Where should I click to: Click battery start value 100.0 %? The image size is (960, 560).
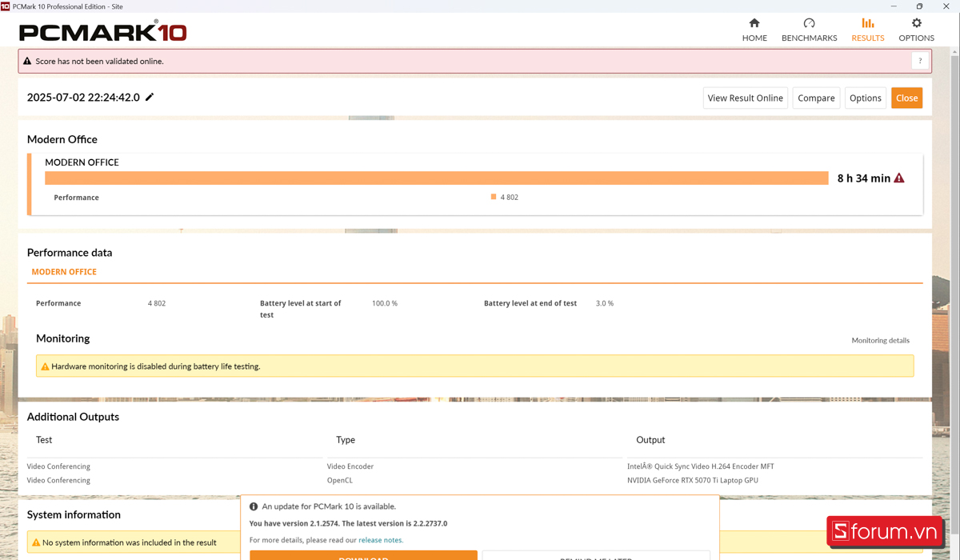point(385,303)
